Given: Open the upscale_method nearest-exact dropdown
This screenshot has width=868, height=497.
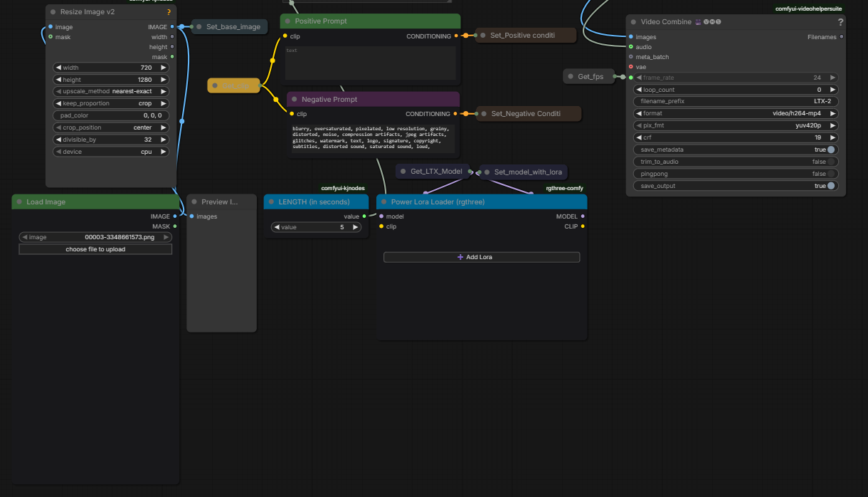Looking at the screenshot, I should pos(112,91).
